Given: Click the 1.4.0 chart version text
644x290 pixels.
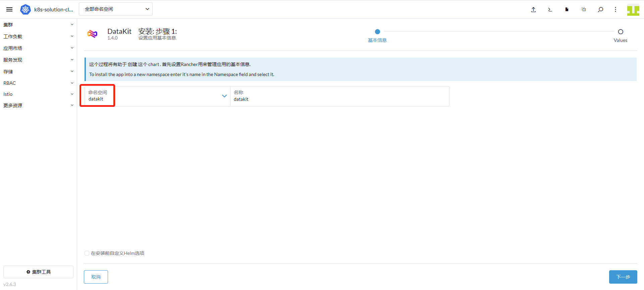Looking at the screenshot, I should coord(112,38).
